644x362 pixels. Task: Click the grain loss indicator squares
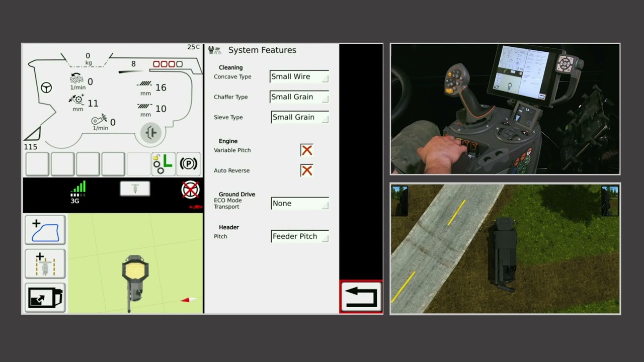(168, 64)
